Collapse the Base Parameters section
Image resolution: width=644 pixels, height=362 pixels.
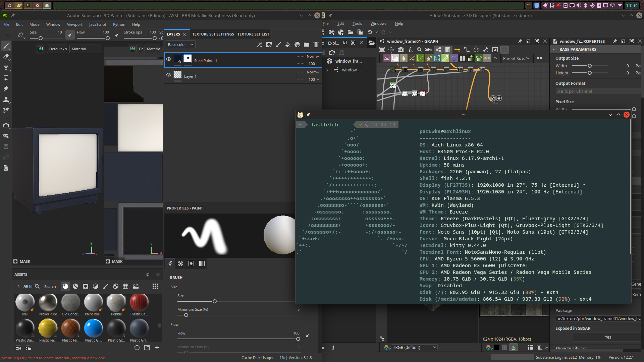click(554, 49)
